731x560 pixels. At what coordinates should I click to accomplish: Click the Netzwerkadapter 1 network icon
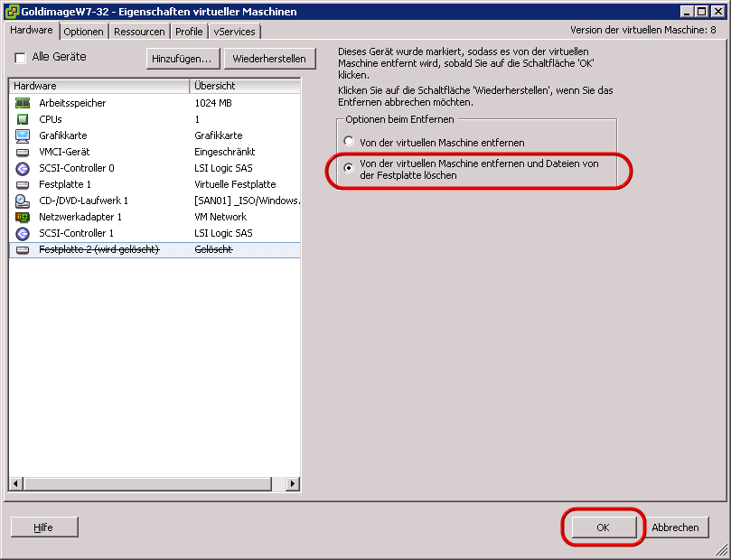(23, 217)
